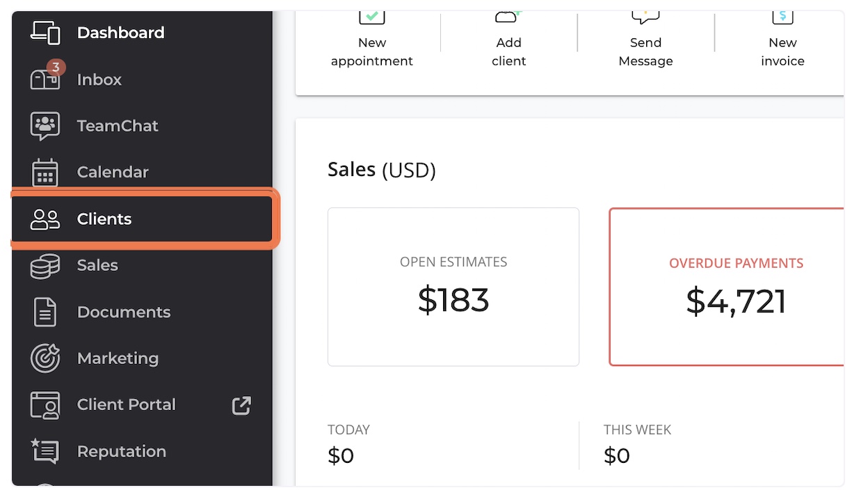This screenshot has width=868, height=497.
Task: Click the New invoice quick action
Action: 782,42
